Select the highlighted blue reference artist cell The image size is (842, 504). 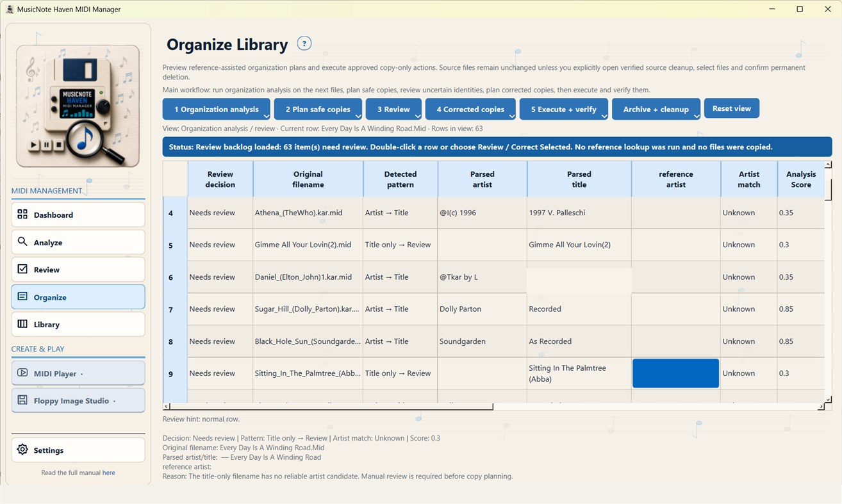[675, 373]
